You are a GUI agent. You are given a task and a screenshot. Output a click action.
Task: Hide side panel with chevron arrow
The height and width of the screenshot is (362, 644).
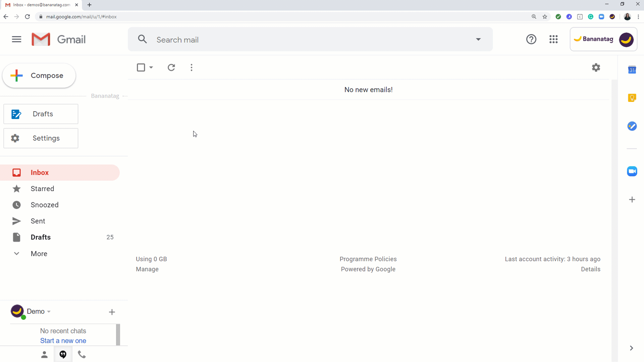631,348
